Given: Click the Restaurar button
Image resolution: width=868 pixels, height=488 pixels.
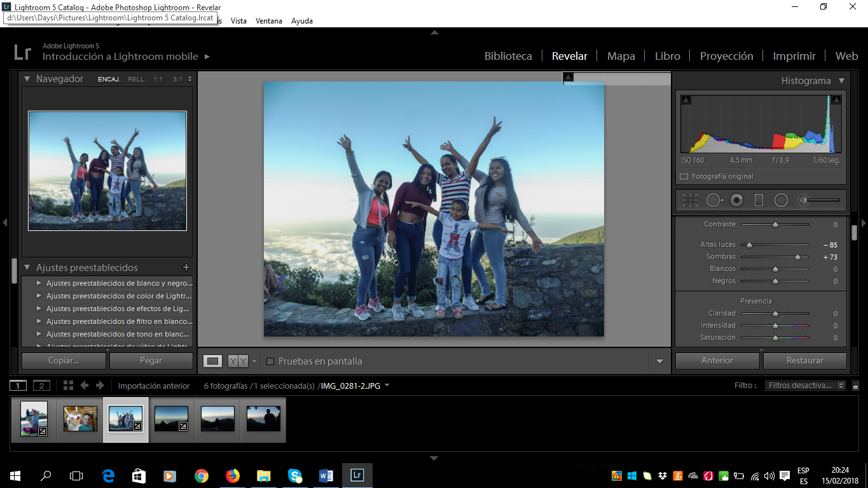Looking at the screenshot, I should pyautogui.click(x=805, y=361).
